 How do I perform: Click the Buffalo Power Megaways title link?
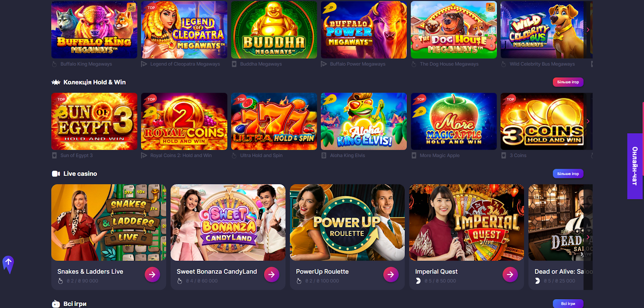pos(358,64)
